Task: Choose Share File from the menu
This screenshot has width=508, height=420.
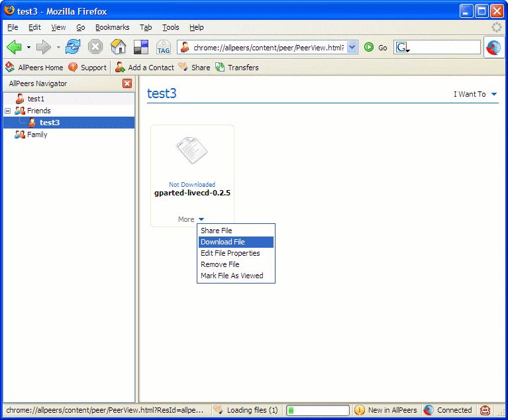Action: (236, 231)
